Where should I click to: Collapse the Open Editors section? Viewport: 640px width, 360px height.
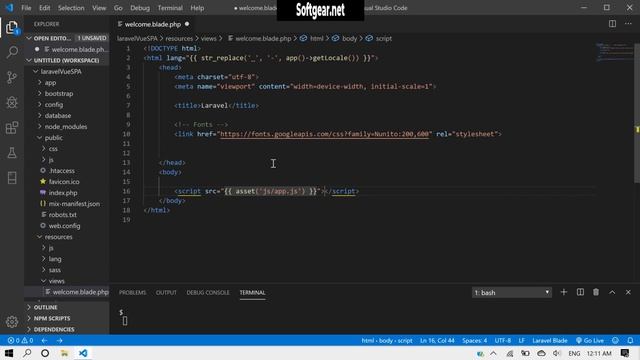[67, 38]
